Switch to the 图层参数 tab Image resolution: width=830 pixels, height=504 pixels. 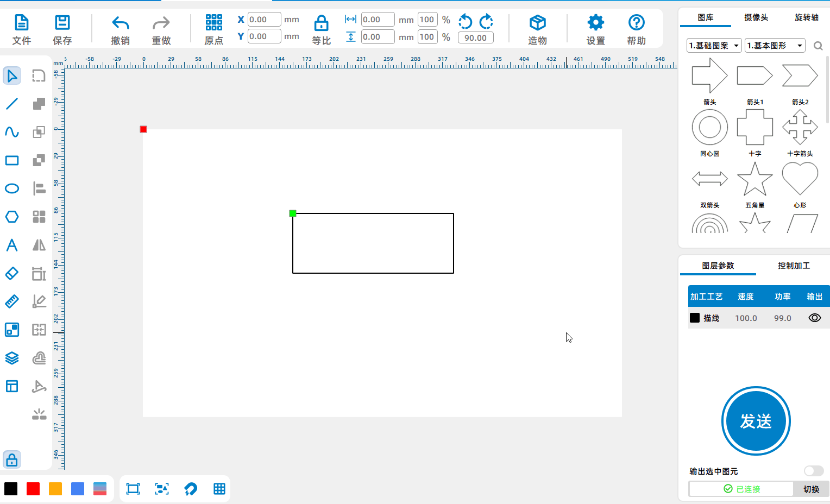coord(718,266)
